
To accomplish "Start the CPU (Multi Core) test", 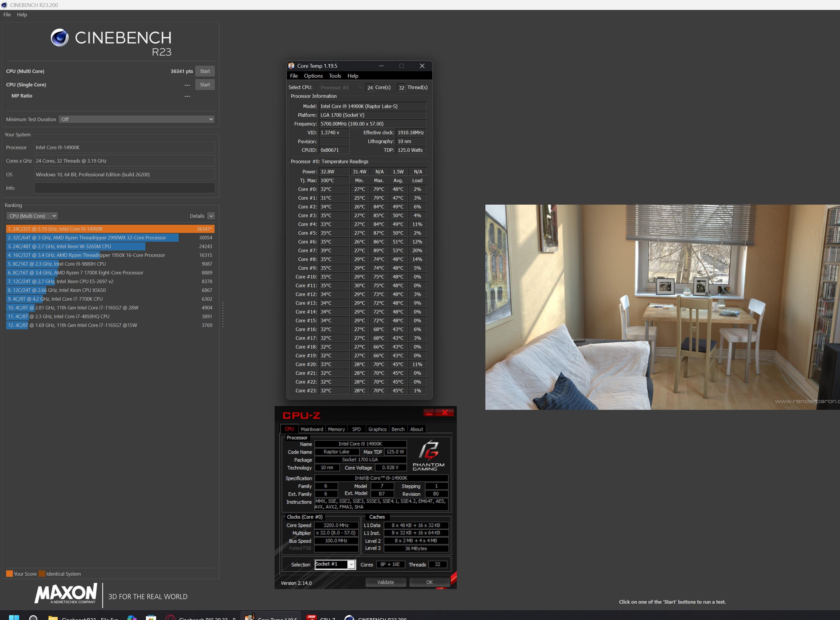I will [x=205, y=71].
